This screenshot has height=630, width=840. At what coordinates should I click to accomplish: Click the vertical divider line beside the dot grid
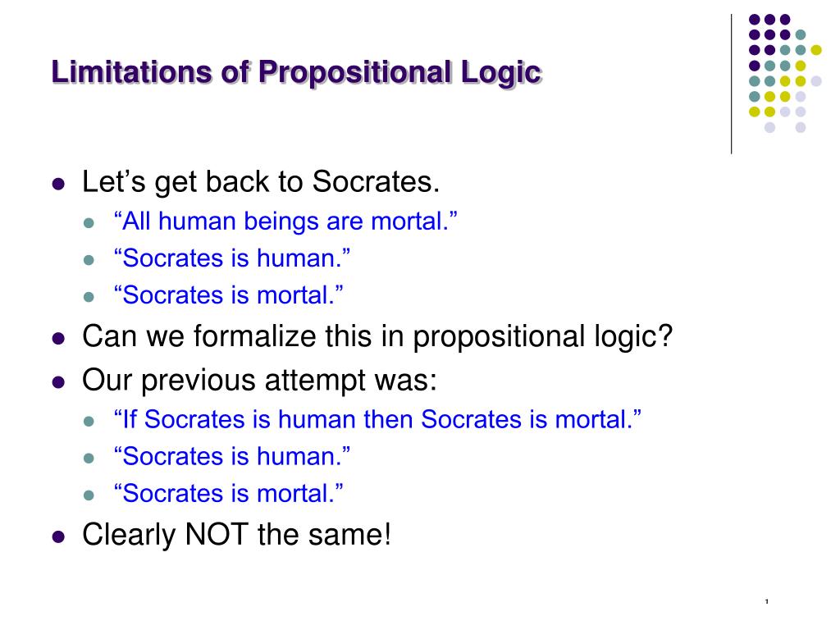(x=731, y=84)
